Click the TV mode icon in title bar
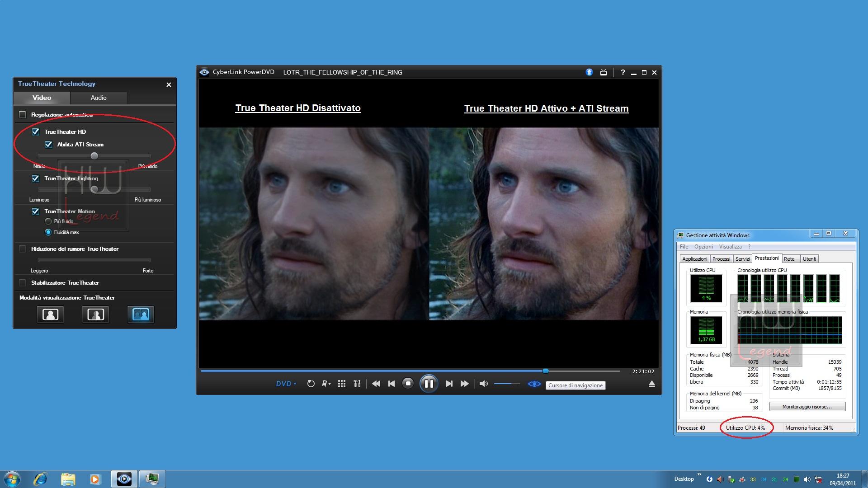 point(603,72)
